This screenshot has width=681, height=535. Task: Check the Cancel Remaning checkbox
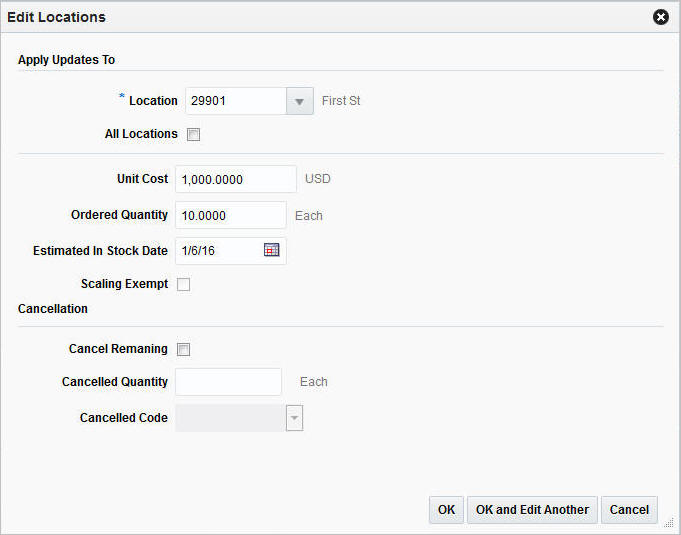point(183,350)
